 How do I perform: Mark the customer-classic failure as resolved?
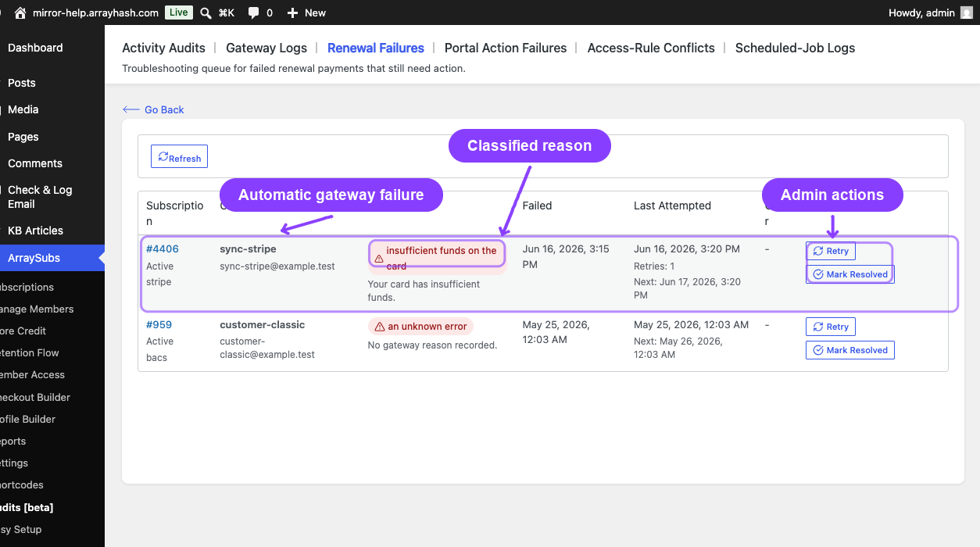(849, 350)
